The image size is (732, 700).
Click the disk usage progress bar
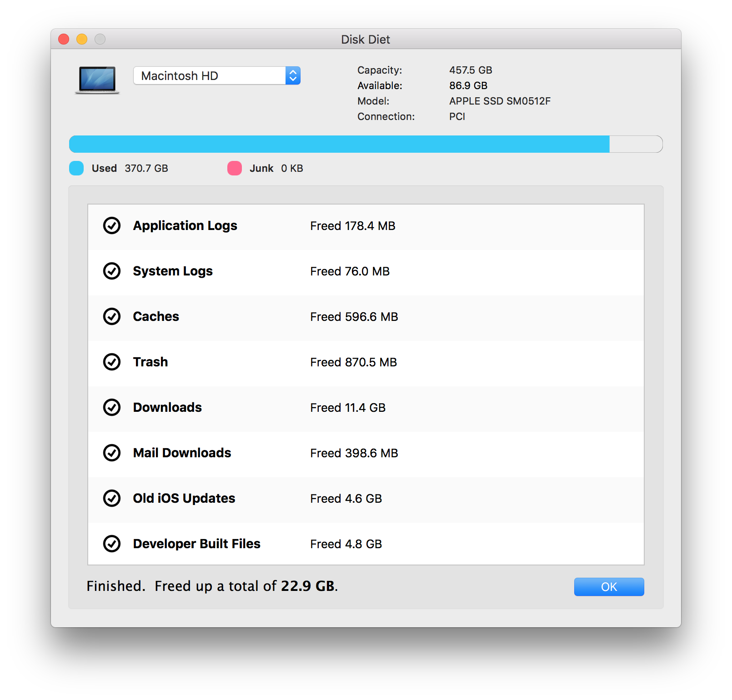coord(366,144)
